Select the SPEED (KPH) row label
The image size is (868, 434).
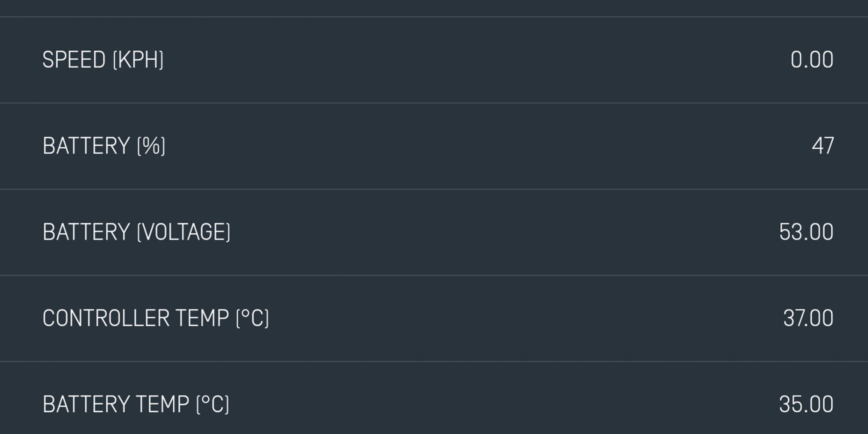point(103,60)
